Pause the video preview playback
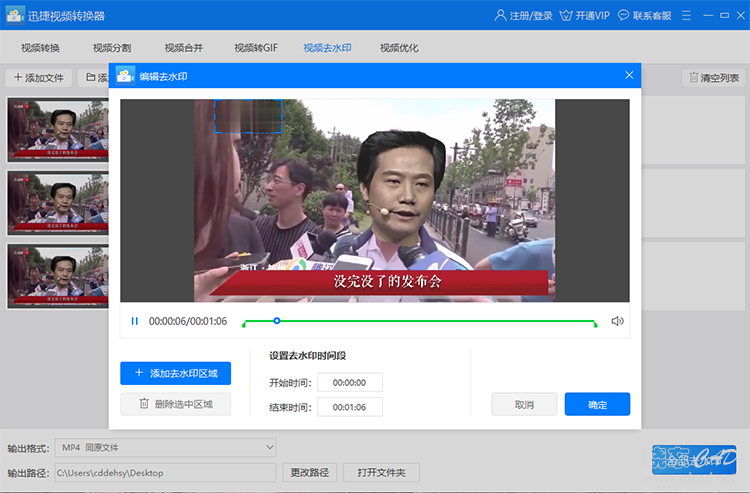The height and width of the screenshot is (493, 750). point(135,321)
